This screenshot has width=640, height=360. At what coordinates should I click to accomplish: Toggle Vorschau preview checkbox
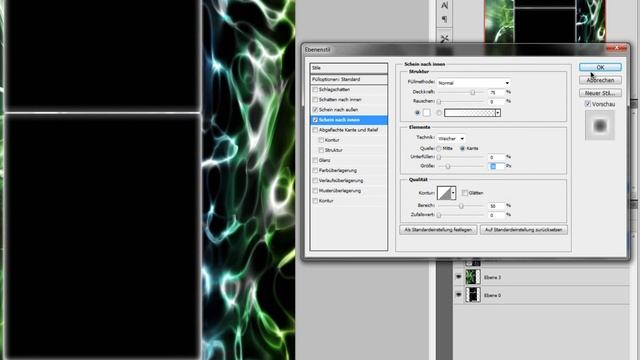pos(588,104)
